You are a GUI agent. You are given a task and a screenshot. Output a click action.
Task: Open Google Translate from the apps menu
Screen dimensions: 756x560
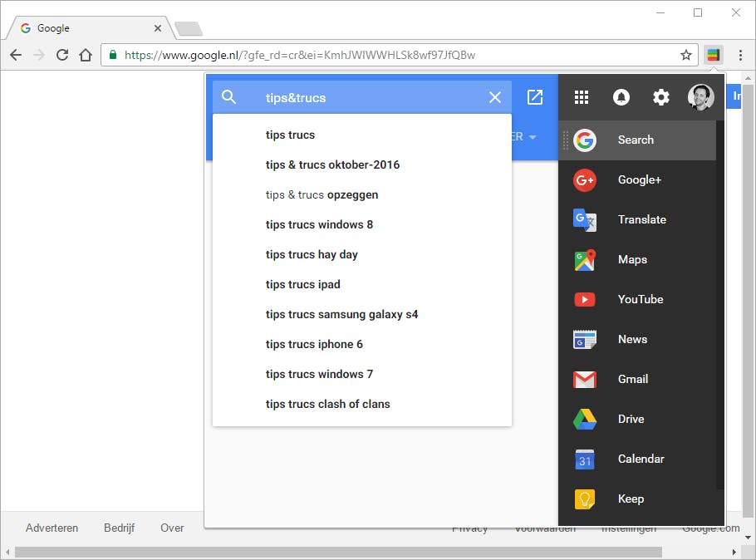(x=641, y=219)
